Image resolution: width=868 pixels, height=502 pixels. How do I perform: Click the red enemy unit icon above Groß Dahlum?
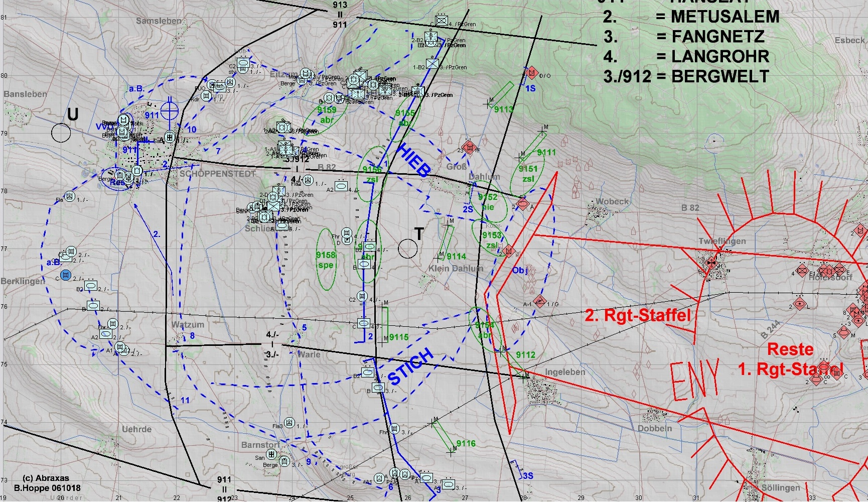469,147
